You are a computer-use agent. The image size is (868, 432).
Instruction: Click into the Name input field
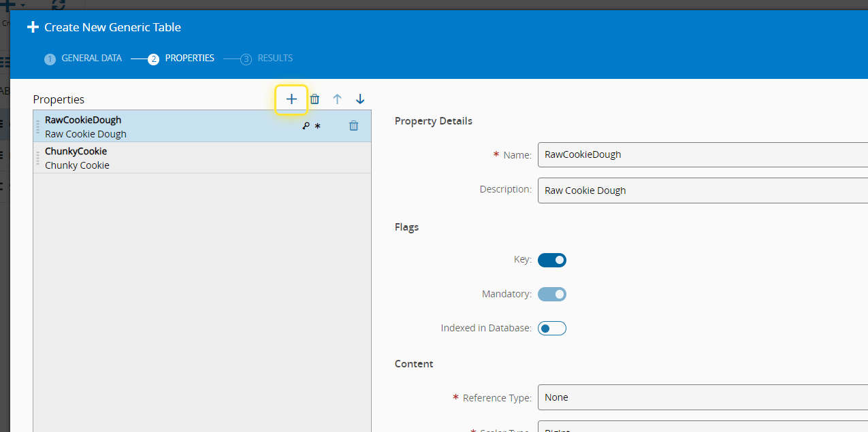[701, 154]
